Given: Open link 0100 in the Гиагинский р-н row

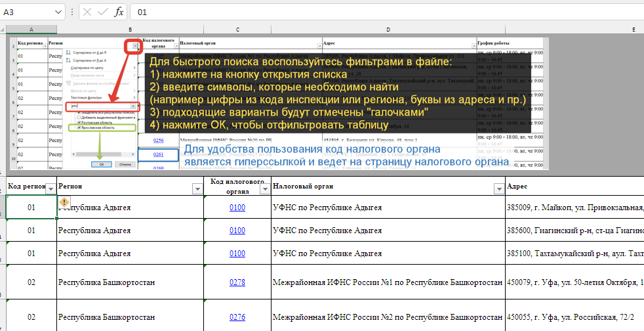Looking at the screenshot, I should click(x=237, y=231).
